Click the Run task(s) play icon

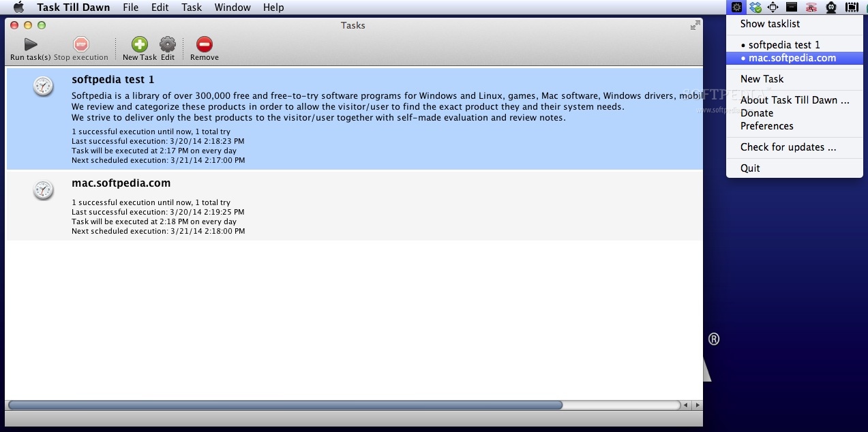[31, 45]
